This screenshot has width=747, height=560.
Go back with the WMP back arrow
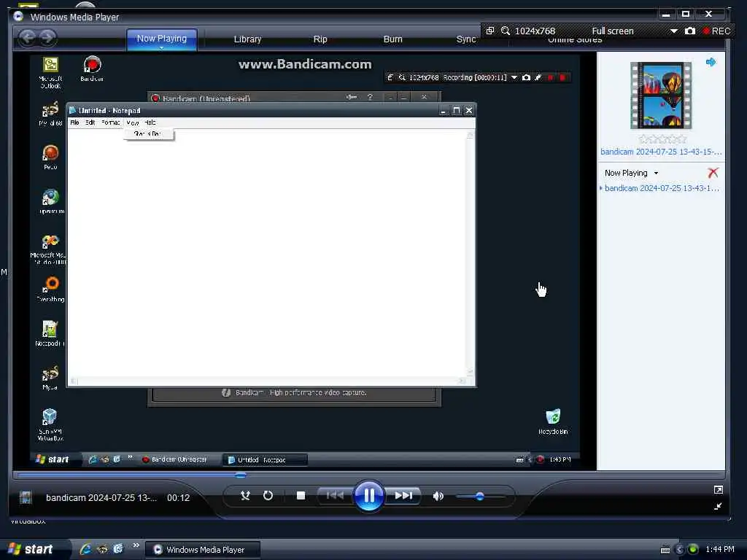coord(28,38)
